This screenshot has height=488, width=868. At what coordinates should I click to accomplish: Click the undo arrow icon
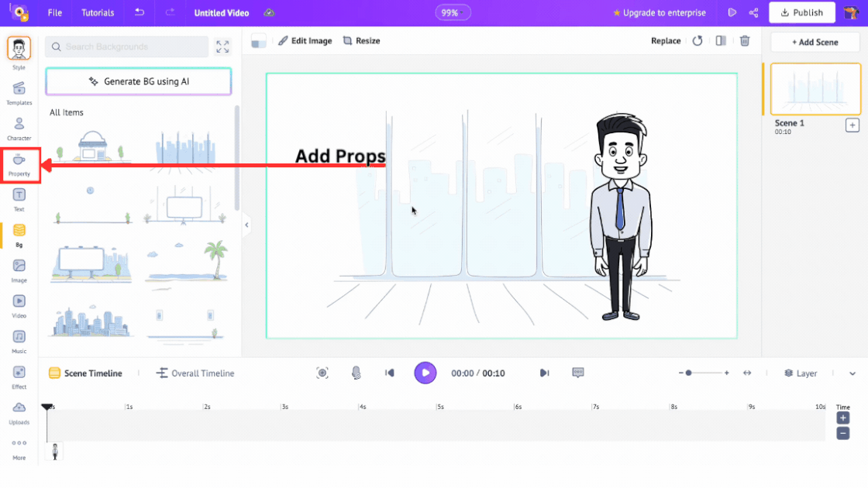point(139,13)
